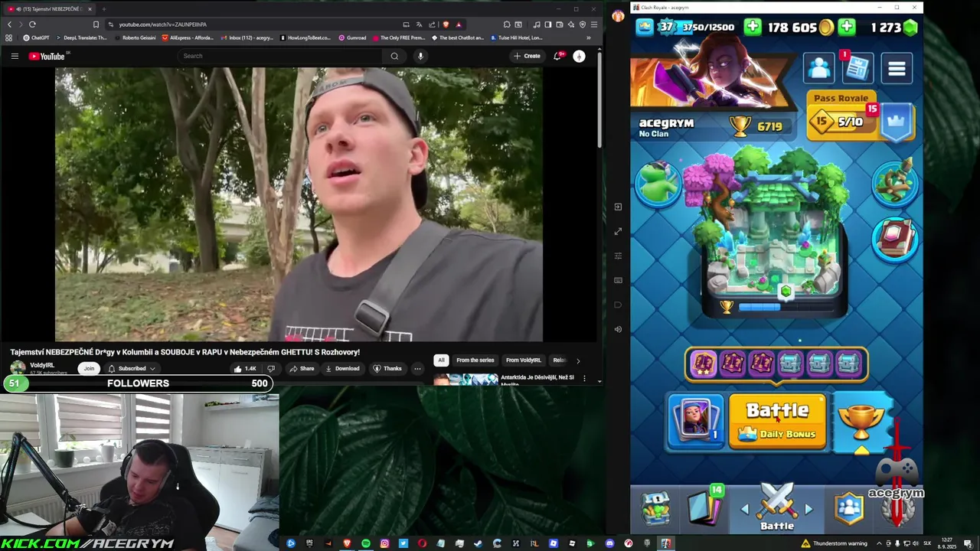Screen dimensions: 980x551
Task: Open YouTube notifications bell
Action: (x=557, y=56)
